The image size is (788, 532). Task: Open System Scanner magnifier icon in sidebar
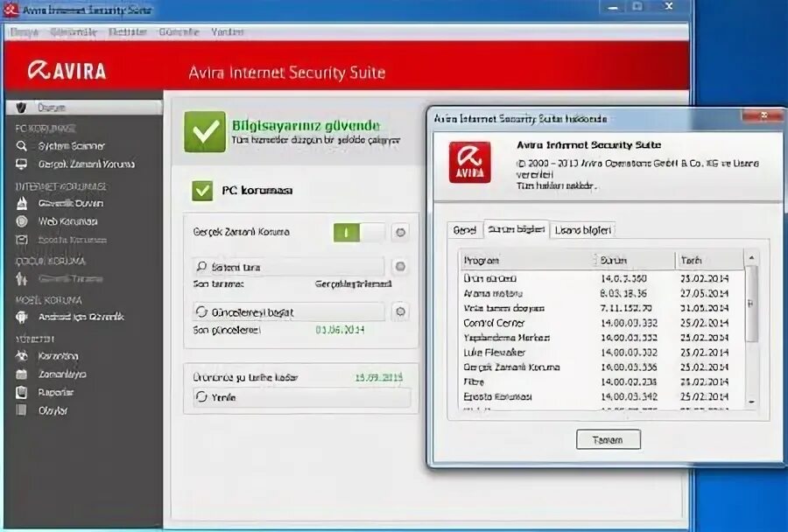pos(21,146)
